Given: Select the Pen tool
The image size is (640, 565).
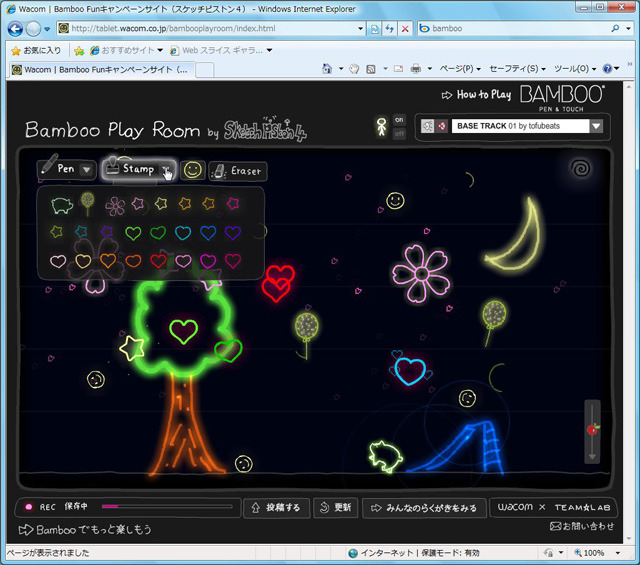Looking at the screenshot, I should [x=67, y=169].
